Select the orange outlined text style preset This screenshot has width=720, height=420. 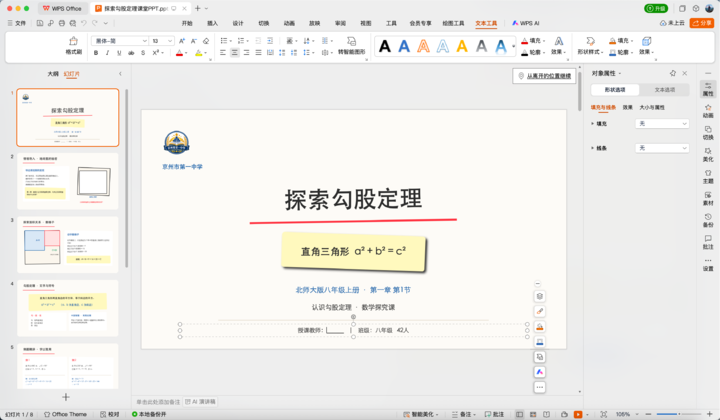(x=423, y=46)
